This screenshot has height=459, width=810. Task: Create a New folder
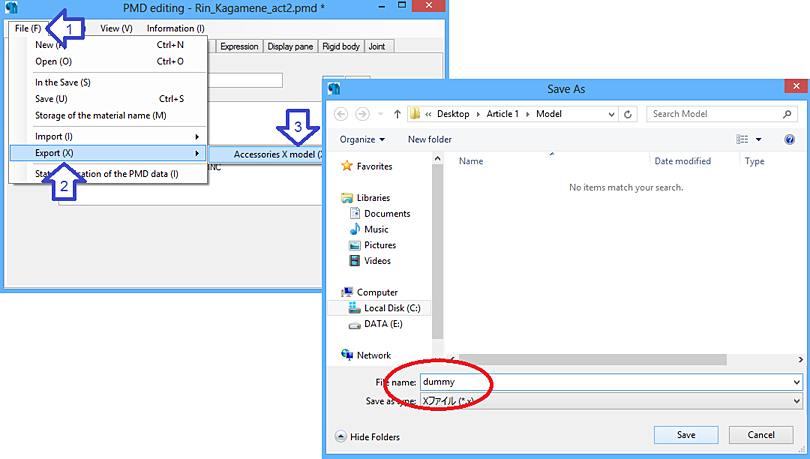(x=430, y=139)
